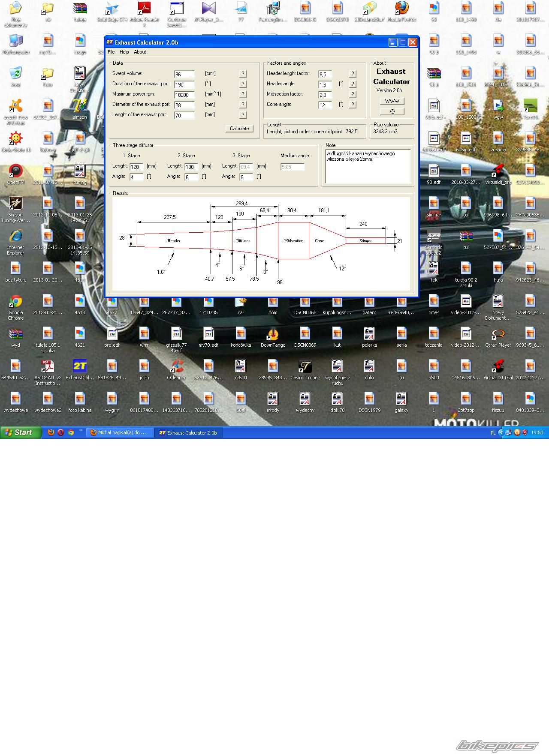
Task: Open the Qtrax Player desktop icon
Action: [x=498, y=334]
